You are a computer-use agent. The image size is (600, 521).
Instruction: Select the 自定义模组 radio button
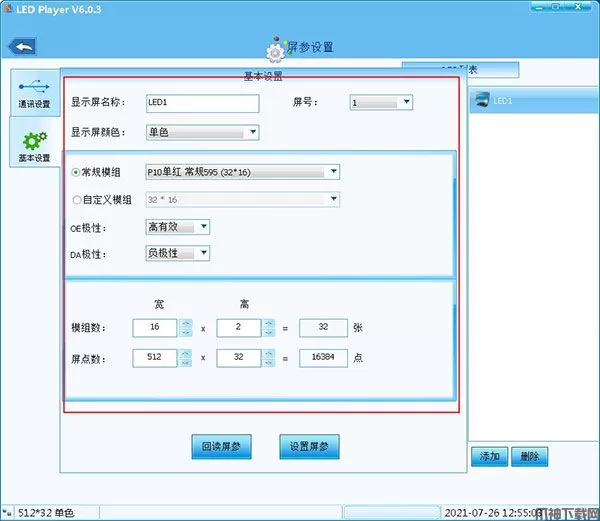pos(77,199)
